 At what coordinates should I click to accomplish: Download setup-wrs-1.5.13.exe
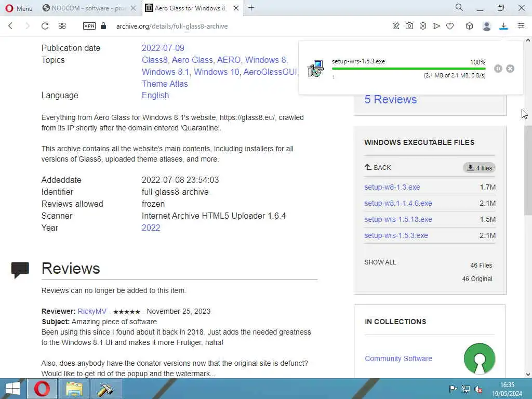(398, 219)
